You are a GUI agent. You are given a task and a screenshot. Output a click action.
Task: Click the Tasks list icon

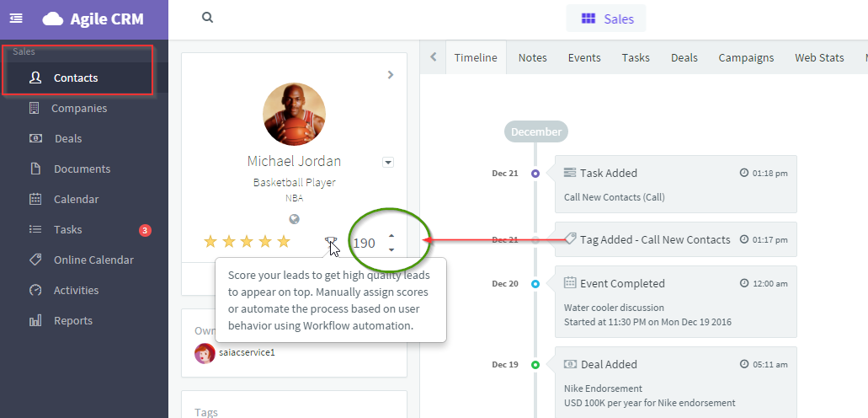click(35, 229)
